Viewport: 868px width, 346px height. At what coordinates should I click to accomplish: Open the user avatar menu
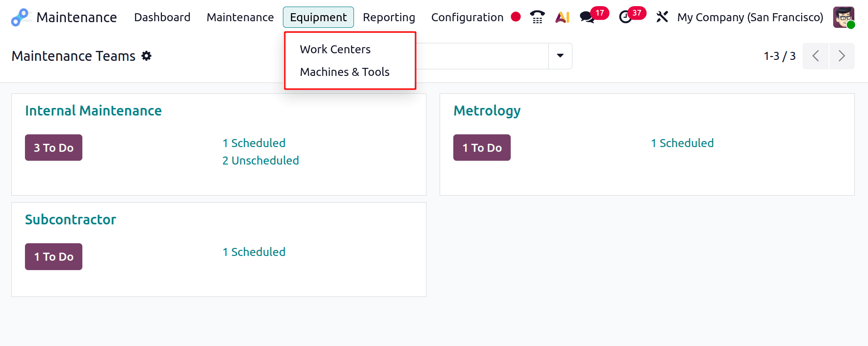844,17
